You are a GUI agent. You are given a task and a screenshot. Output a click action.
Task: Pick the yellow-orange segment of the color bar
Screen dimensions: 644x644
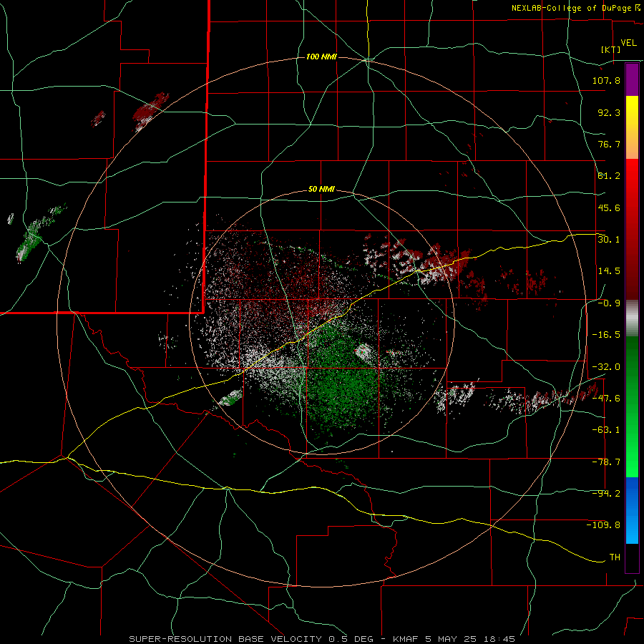(x=632, y=127)
